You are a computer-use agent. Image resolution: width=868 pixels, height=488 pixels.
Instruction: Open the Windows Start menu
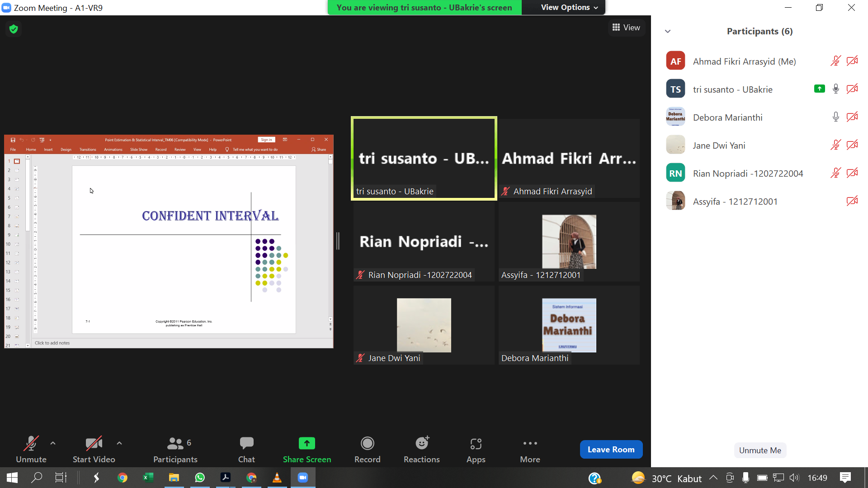(x=12, y=478)
